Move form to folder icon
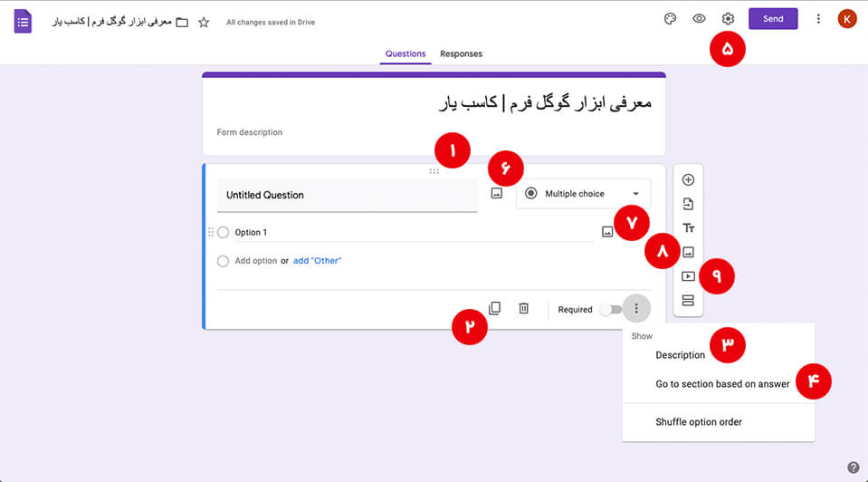Screen dimensions: 868x482 (x=182, y=22)
